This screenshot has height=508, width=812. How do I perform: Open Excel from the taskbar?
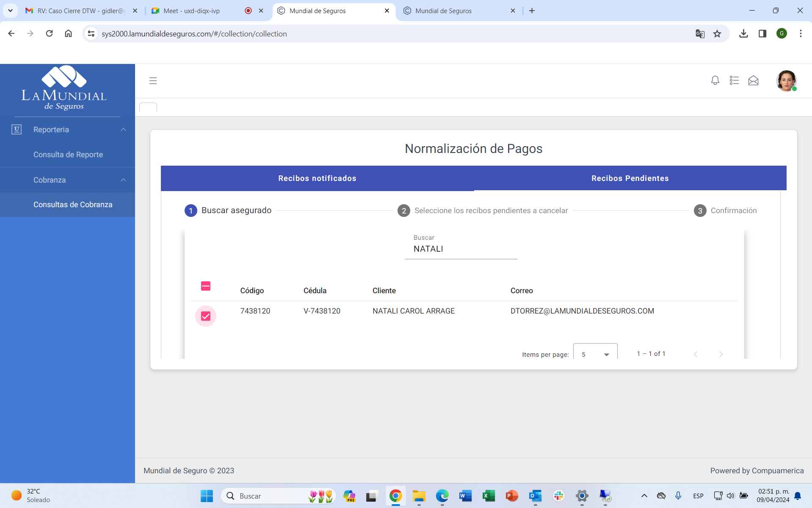[489, 496]
